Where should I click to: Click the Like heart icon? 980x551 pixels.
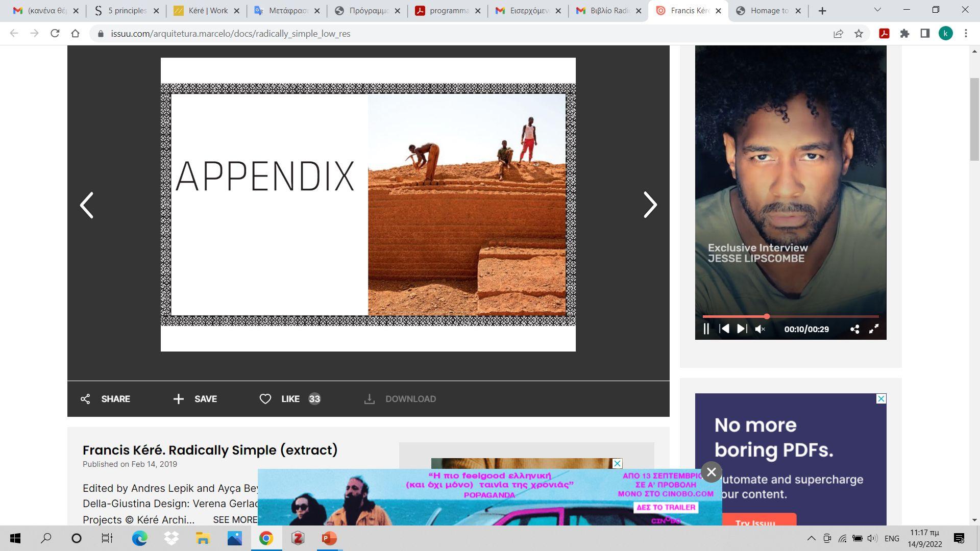point(265,399)
